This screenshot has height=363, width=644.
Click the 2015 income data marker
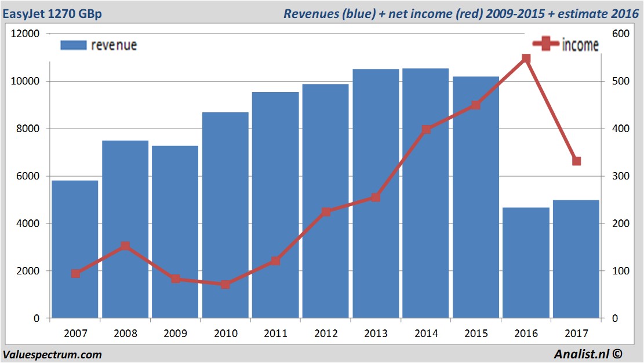476,105
